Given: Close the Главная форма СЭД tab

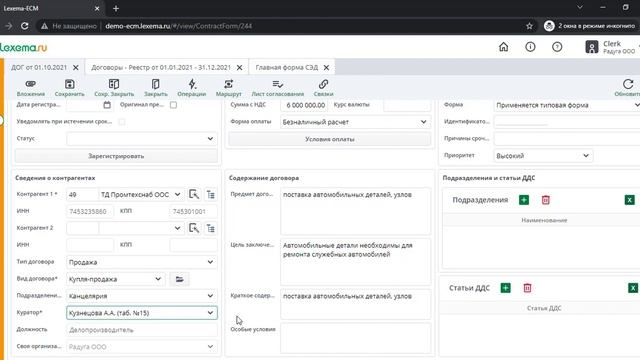Looking at the screenshot, I should click(x=326, y=67).
